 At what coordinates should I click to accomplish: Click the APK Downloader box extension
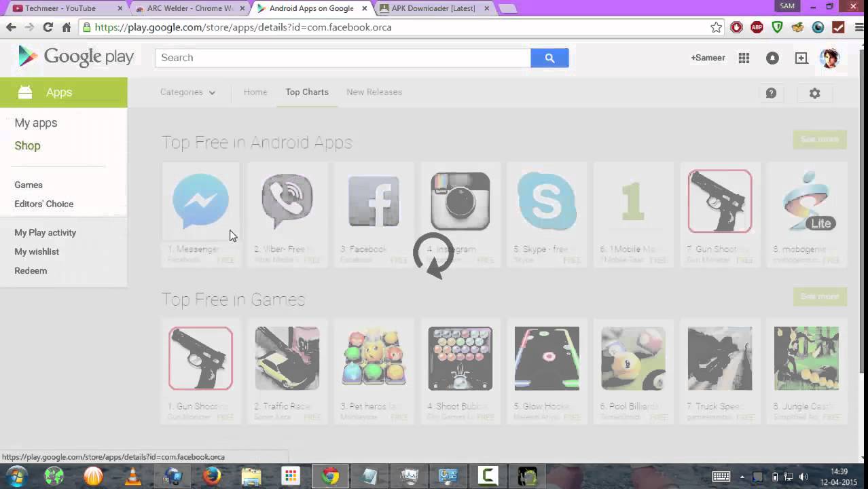(x=797, y=27)
